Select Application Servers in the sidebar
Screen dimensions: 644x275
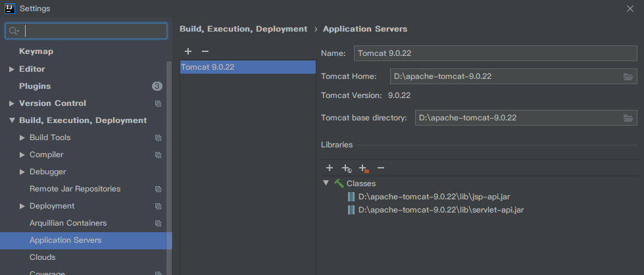(86, 241)
